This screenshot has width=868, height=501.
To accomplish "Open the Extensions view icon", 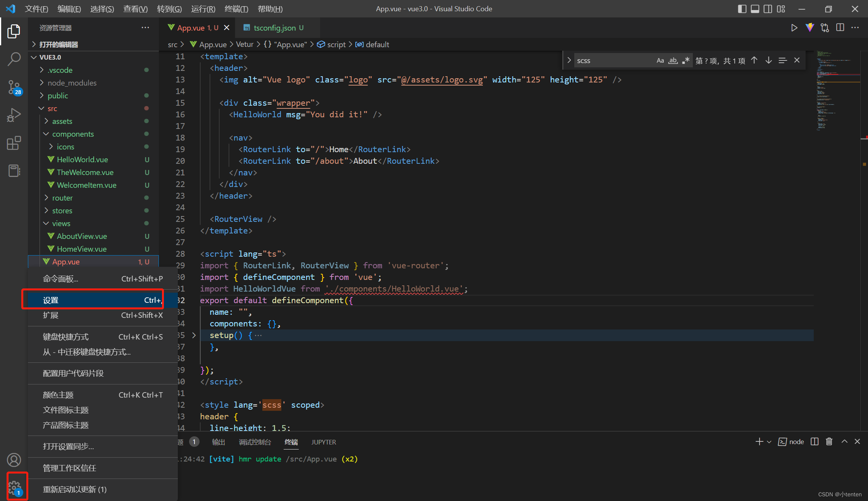I will click(x=14, y=143).
